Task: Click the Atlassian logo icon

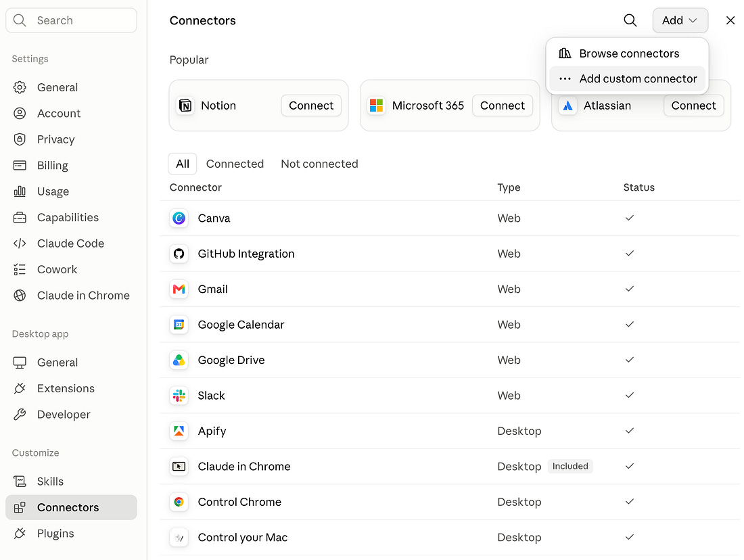Action: tap(567, 106)
